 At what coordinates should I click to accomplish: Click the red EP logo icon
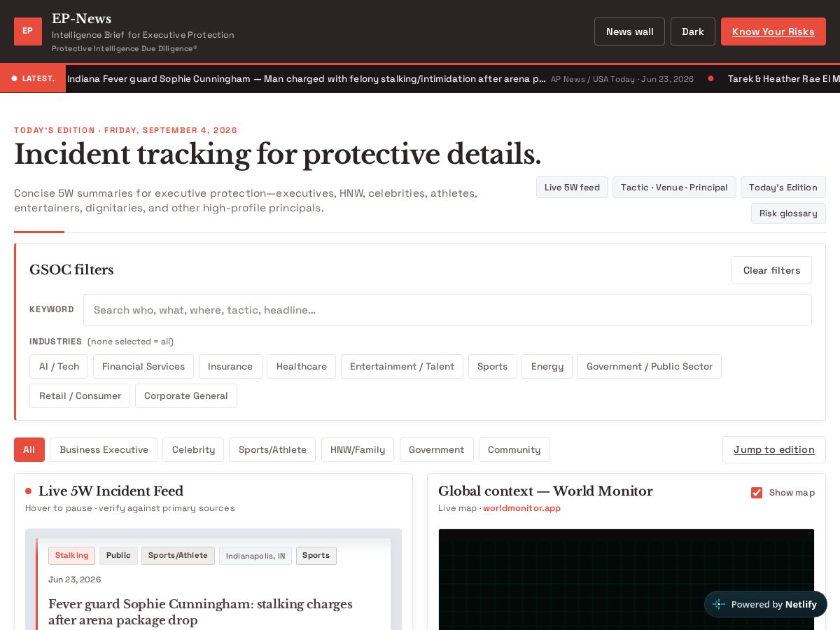click(x=28, y=31)
